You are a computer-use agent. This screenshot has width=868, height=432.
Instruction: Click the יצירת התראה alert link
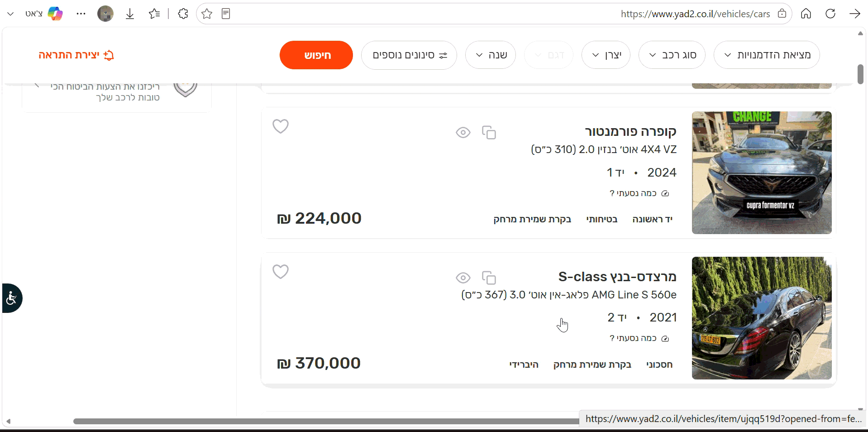(x=76, y=55)
